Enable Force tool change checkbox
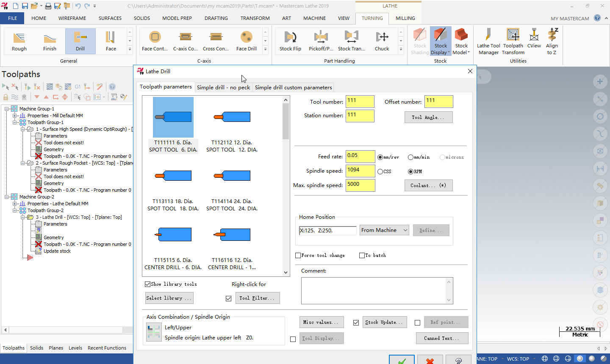 (298, 255)
